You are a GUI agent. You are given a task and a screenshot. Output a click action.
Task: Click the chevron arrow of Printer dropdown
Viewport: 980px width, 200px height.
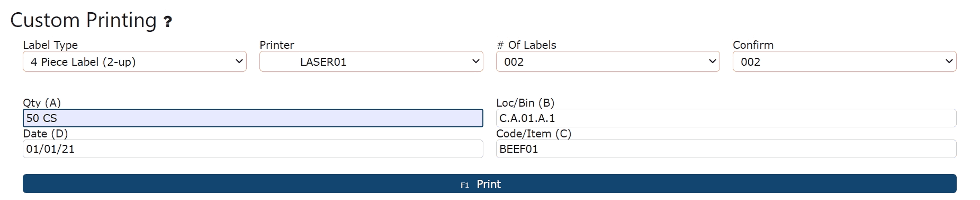pyautogui.click(x=475, y=62)
